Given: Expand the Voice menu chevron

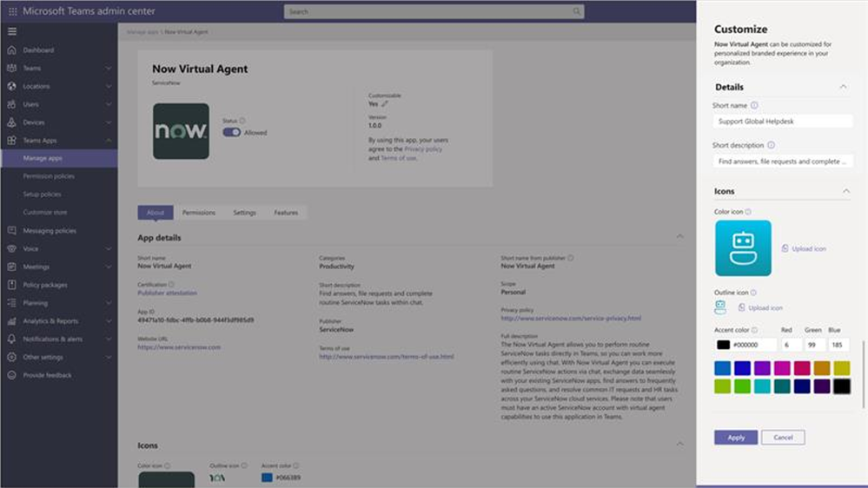Looking at the screenshot, I should click(x=109, y=249).
